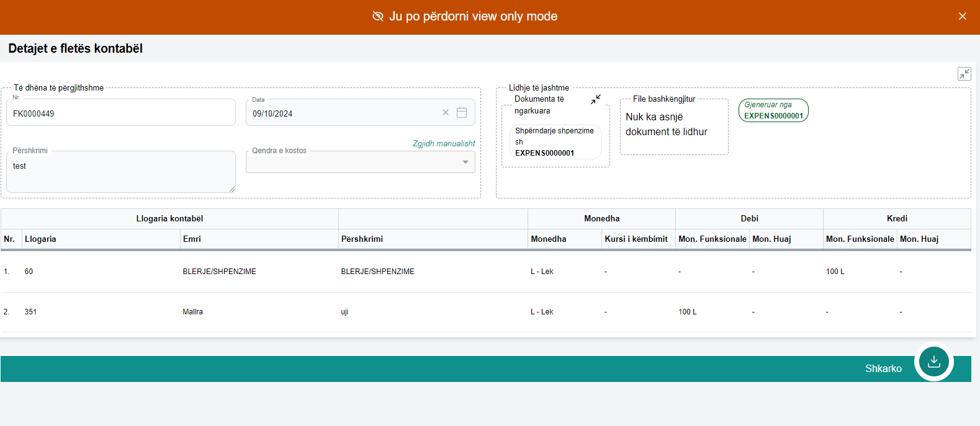Click the round download icon button

pyautogui.click(x=933, y=362)
